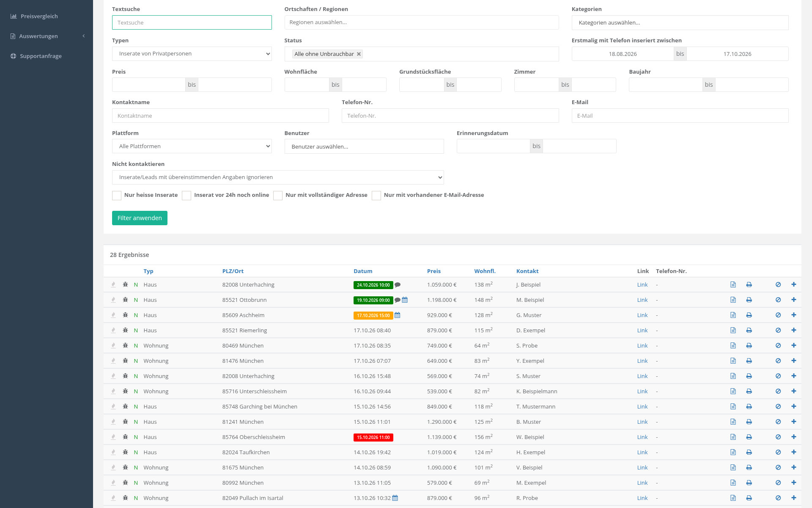Check 'Inserat vor 24h noch online'
This screenshot has height=508, width=812.
pos(187,195)
